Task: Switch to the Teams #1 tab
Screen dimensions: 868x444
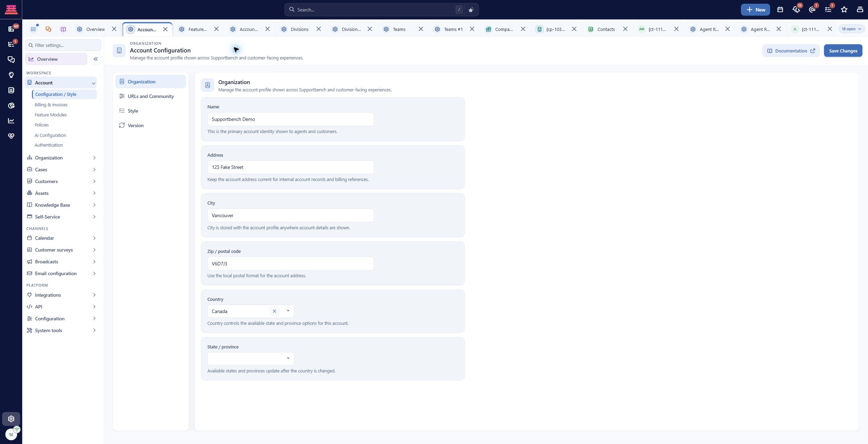Action: [453, 29]
